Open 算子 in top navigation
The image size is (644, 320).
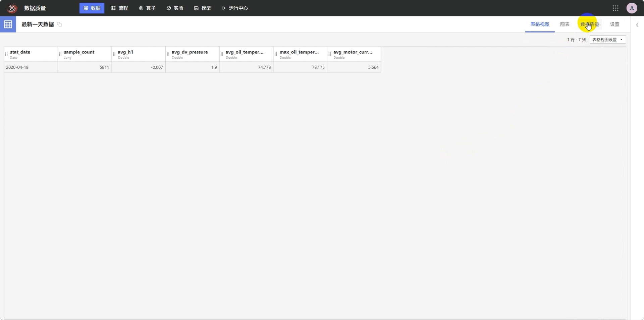tap(147, 8)
